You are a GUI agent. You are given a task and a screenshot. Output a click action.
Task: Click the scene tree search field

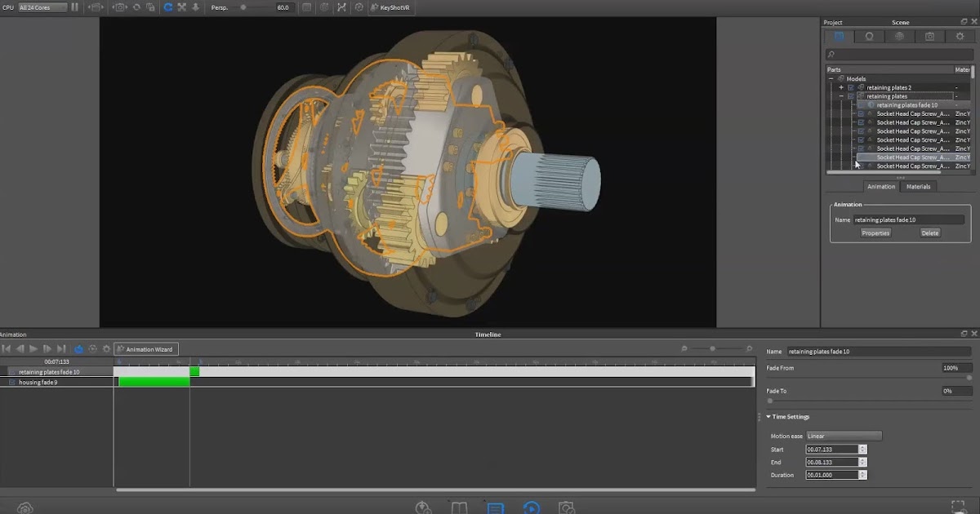pyautogui.click(x=899, y=55)
